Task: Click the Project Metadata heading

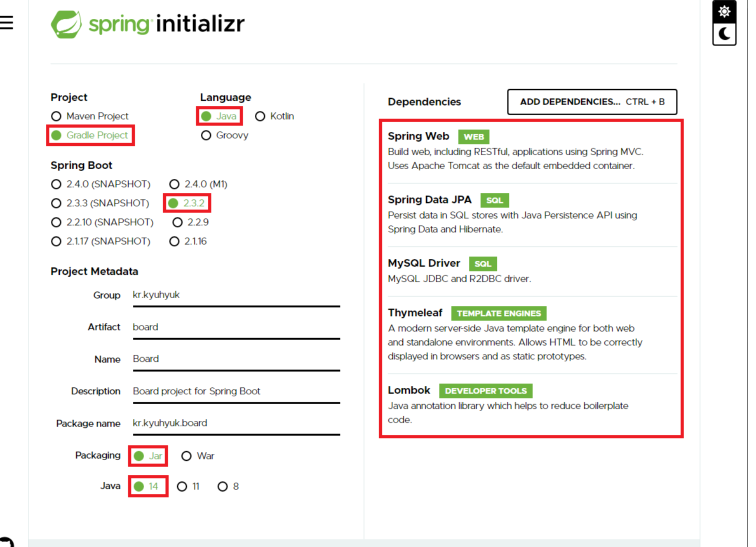Action: pyautogui.click(x=94, y=271)
